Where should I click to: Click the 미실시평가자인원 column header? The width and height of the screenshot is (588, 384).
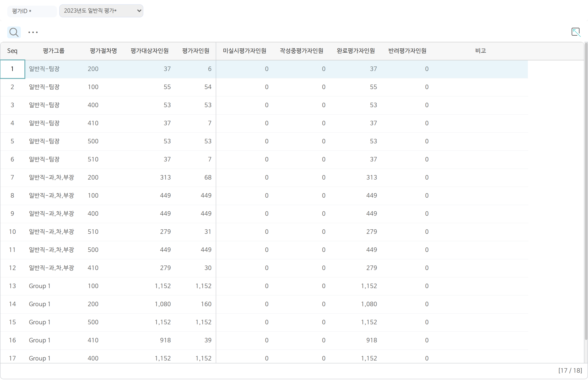pyautogui.click(x=245, y=51)
